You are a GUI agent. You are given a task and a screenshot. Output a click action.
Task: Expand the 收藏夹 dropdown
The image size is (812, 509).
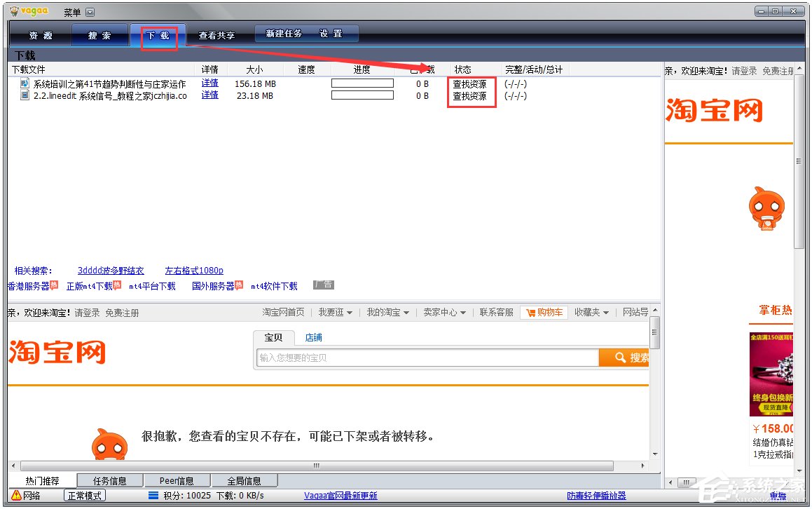[591, 312]
